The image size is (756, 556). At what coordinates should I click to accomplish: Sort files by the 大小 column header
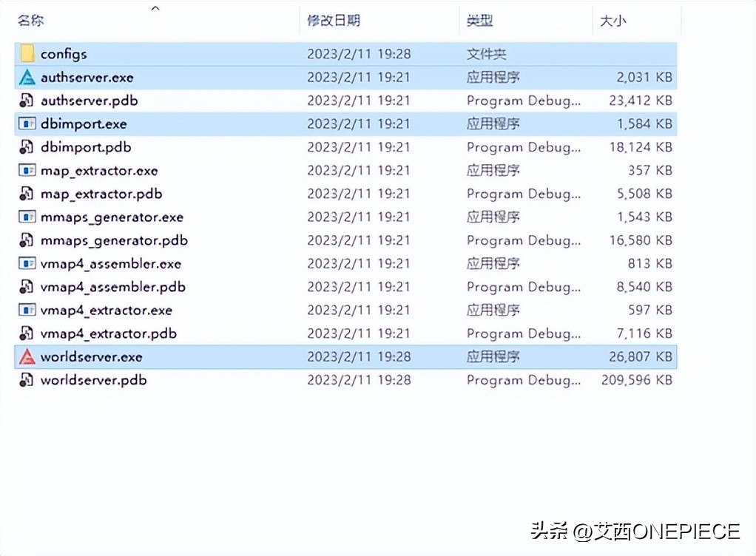612,21
